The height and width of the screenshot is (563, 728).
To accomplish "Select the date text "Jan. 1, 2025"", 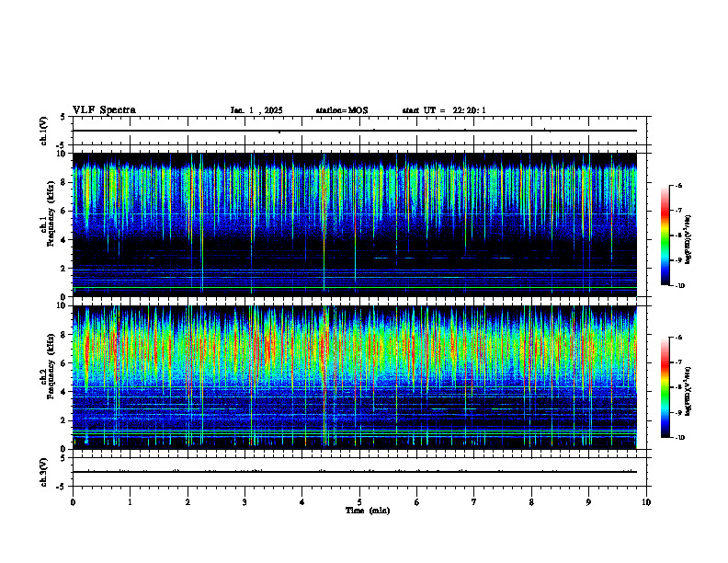I will pos(256,110).
